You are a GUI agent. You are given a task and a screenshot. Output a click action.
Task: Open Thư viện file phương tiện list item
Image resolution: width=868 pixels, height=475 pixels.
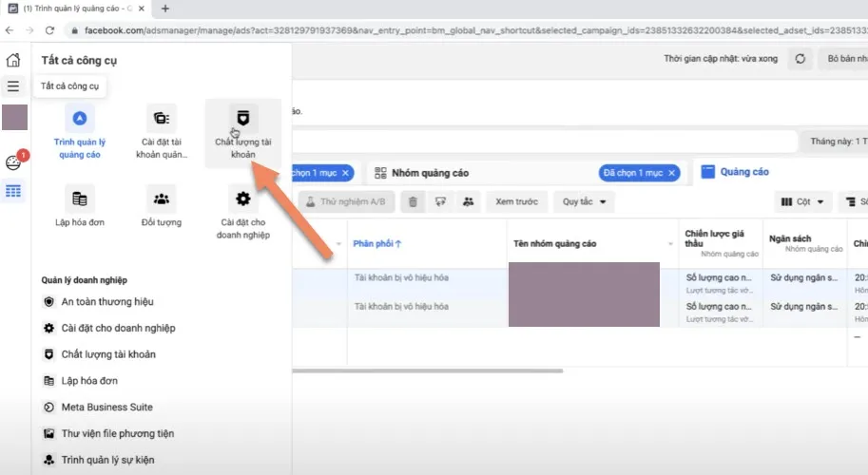(x=108, y=433)
